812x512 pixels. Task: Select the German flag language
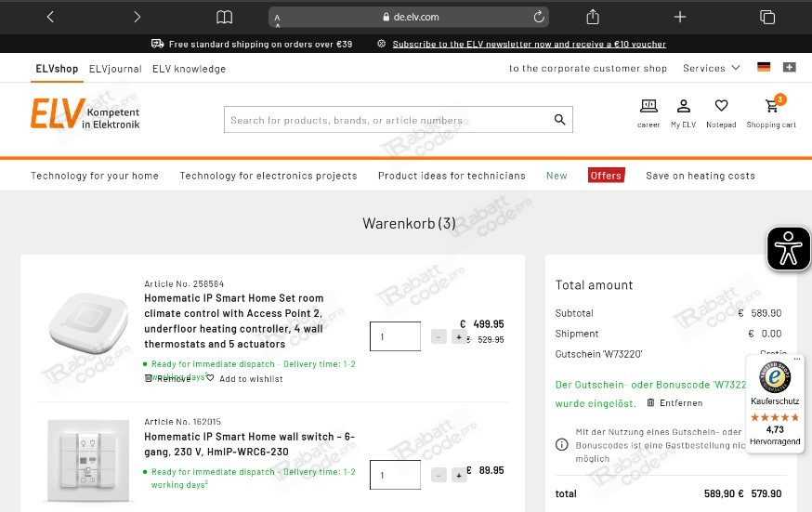(764, 67)
